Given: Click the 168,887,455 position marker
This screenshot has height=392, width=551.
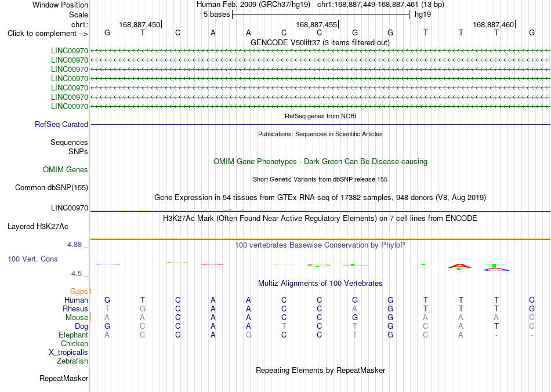Looking at the screenshot, I should coord(316,24).
